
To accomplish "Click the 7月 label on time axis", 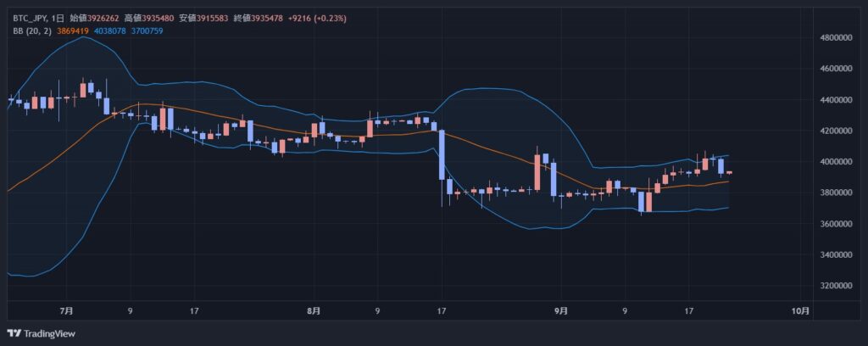I will (67, 310).
